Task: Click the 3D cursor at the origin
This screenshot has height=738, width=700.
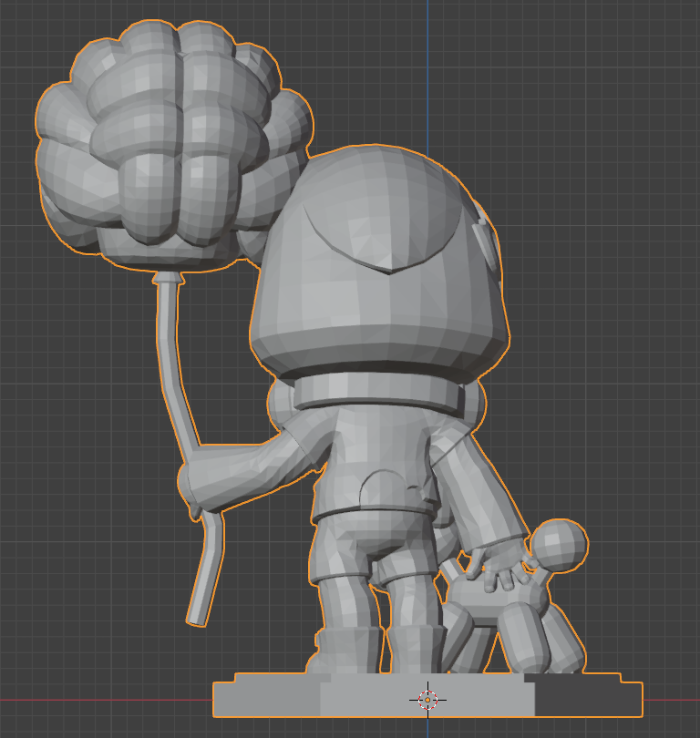Action: pos(427,700)
